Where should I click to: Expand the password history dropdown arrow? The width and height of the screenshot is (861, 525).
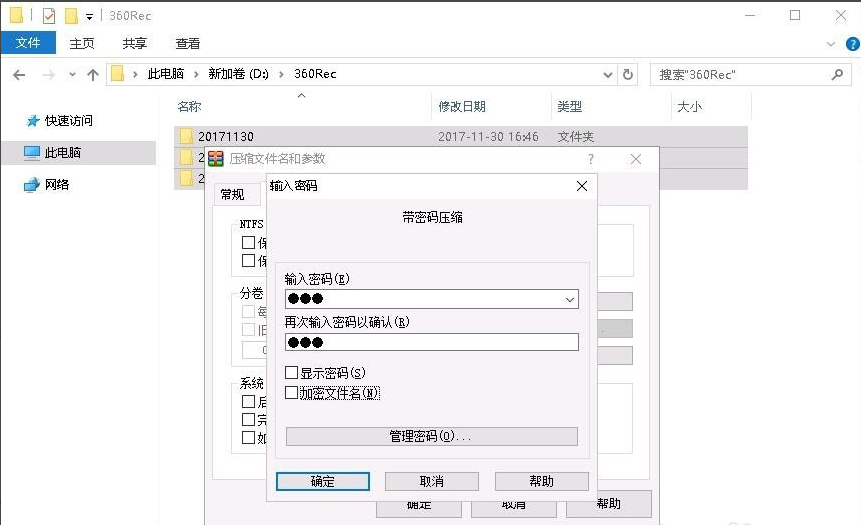tap(570, 299)
